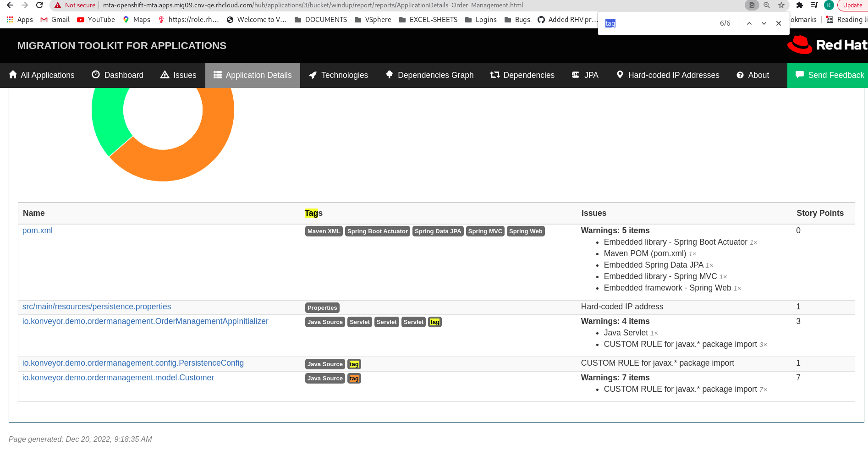Click the Spring MVC tag
Image resolution: width=868 pixels, height=461 pixels.
pos(485,231)
